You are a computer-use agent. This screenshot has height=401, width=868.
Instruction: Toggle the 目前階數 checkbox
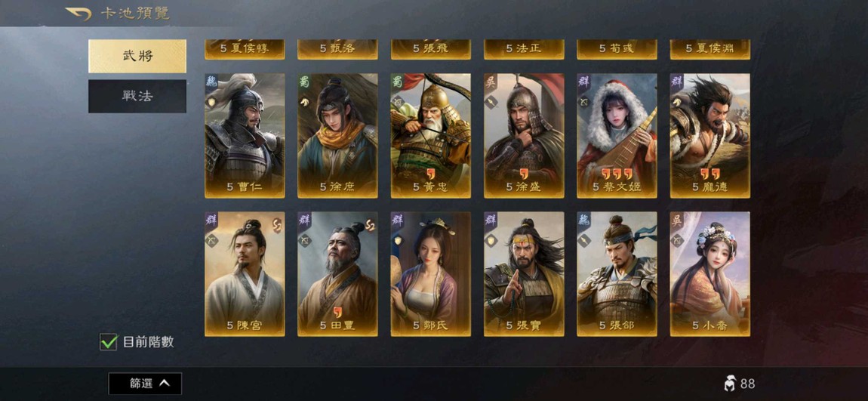point(108,342)
